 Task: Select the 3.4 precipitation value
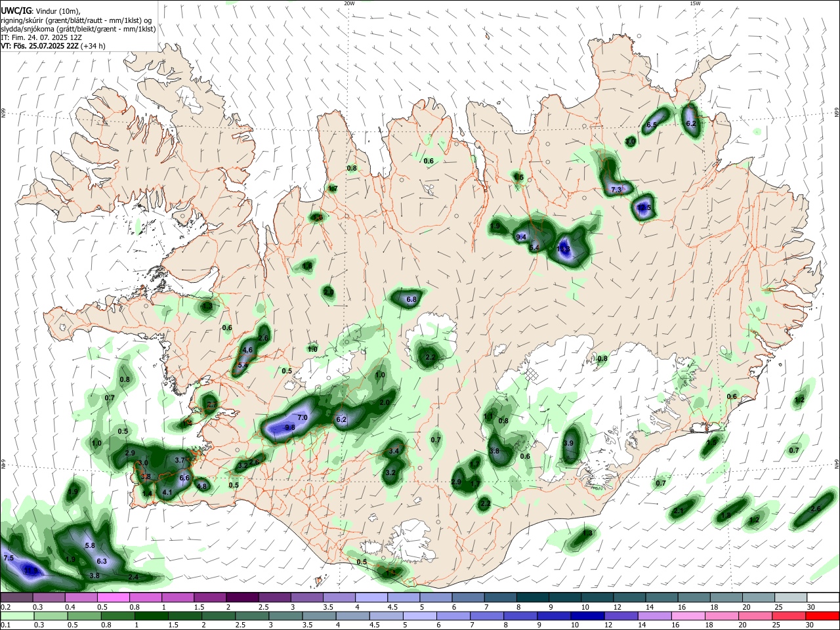click(x=394, y=451)
